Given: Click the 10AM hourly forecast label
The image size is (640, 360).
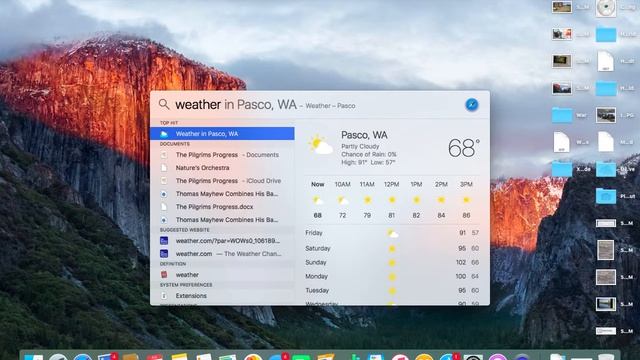Looking at the screenshot, I should click(342, 184).
